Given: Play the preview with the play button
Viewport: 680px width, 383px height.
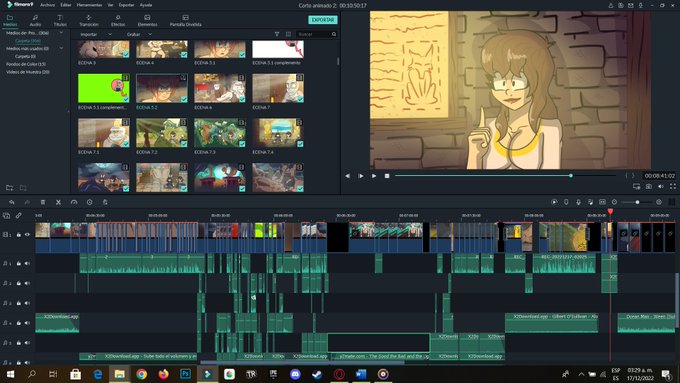Looking at the screenshot, I should [x=374, y=176].
